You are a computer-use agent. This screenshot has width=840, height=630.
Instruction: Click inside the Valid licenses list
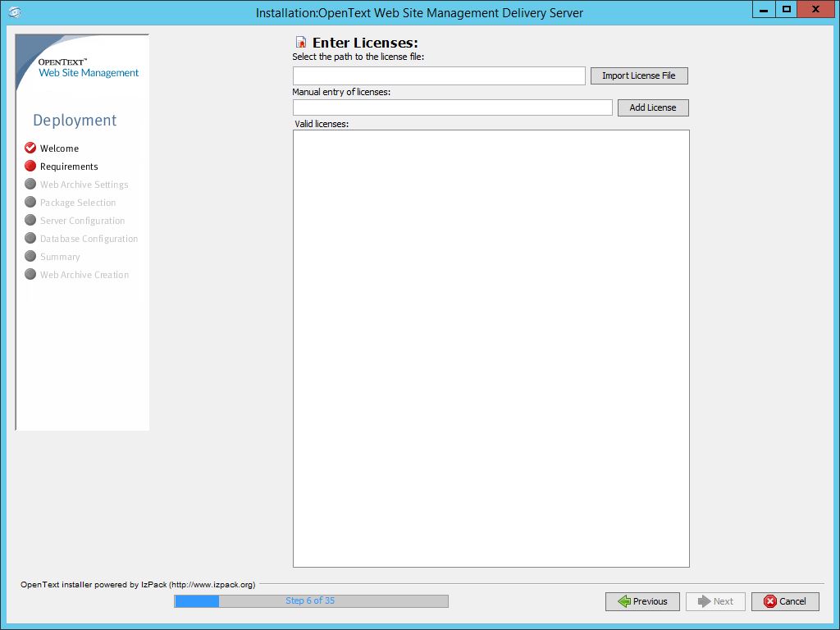pos(491,349)
